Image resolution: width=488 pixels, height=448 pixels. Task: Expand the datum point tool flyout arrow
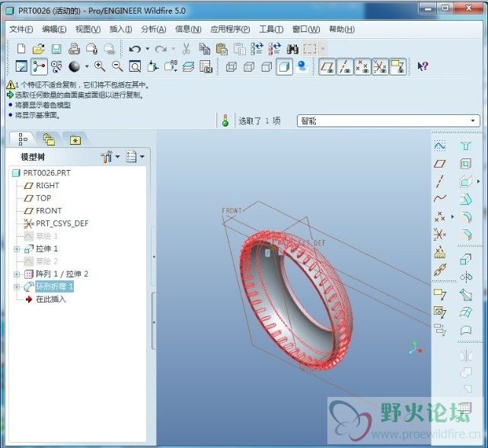pyautogui.click(x=452, y=216)
